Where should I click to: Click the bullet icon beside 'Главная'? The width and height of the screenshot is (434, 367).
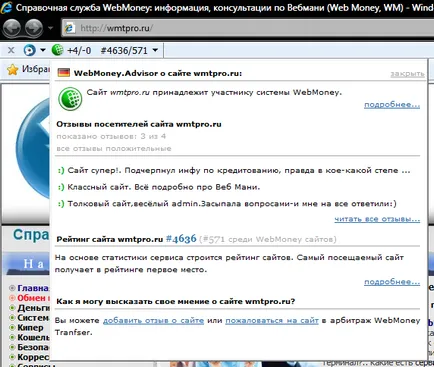point(12,288)
